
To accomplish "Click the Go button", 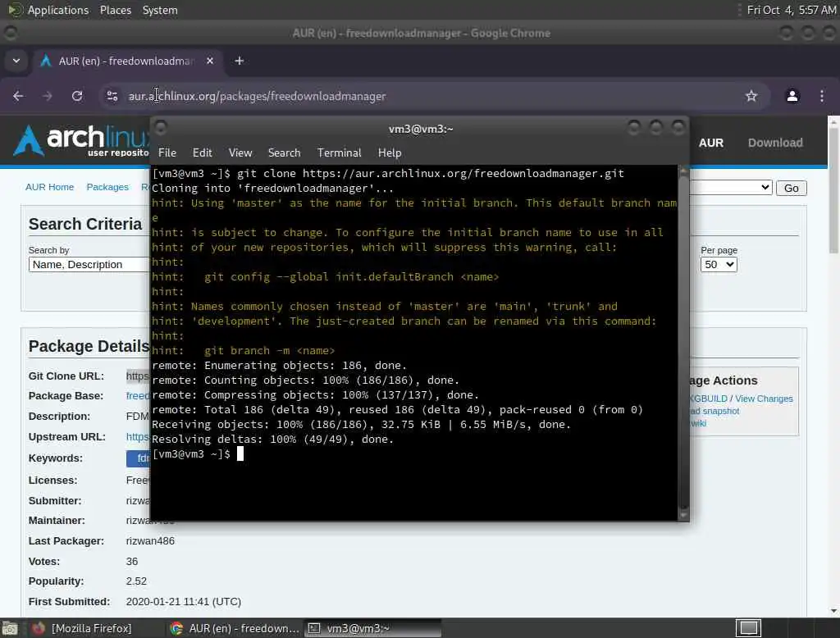I will (x=792, y=188).
